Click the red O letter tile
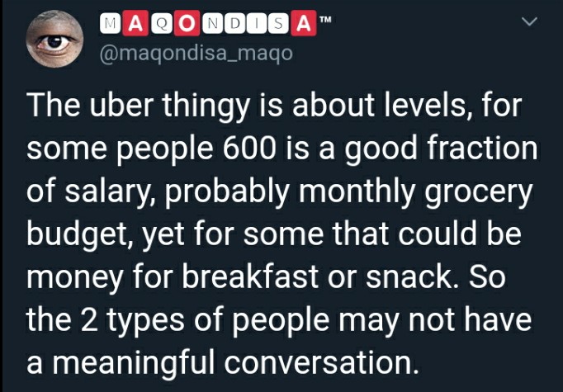This screenshot has width=563, height=392. 187,24
